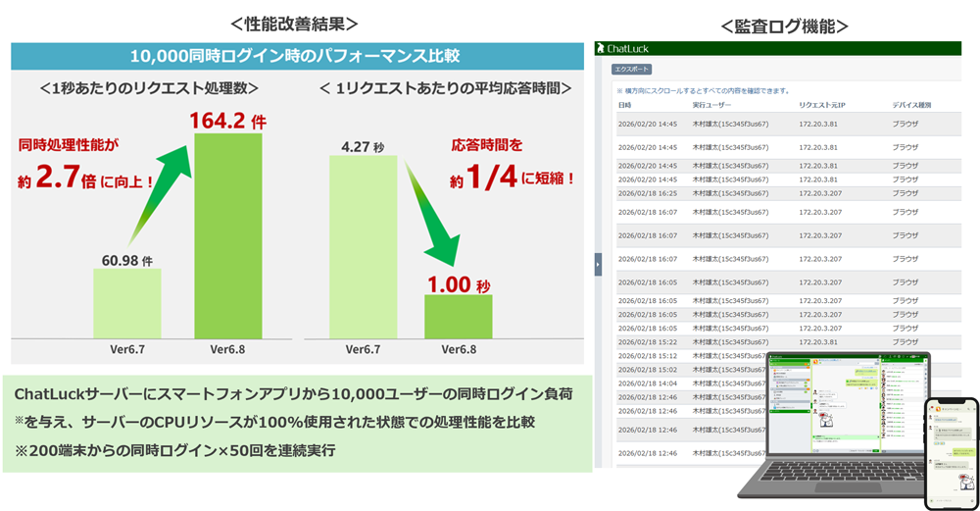Click the horizontal scroll note above the table
The height and width of the screenshot is (511, 980).
tap(703, 90)
